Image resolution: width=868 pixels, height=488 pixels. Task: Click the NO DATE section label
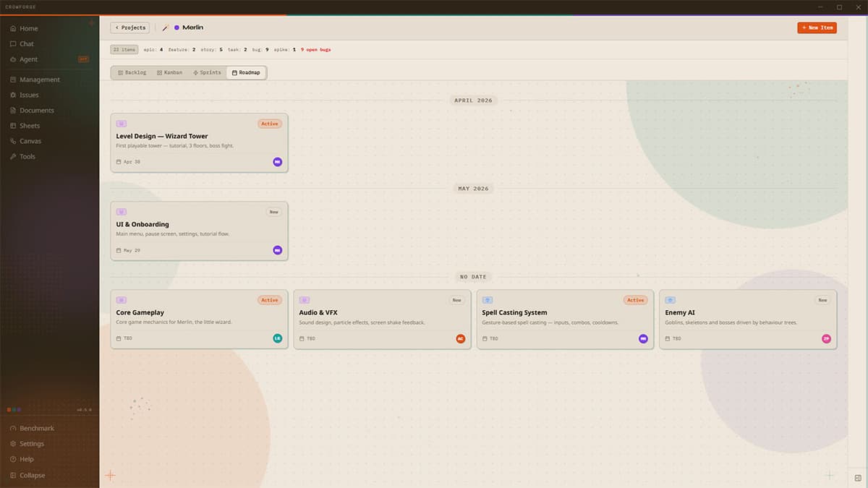473,276
